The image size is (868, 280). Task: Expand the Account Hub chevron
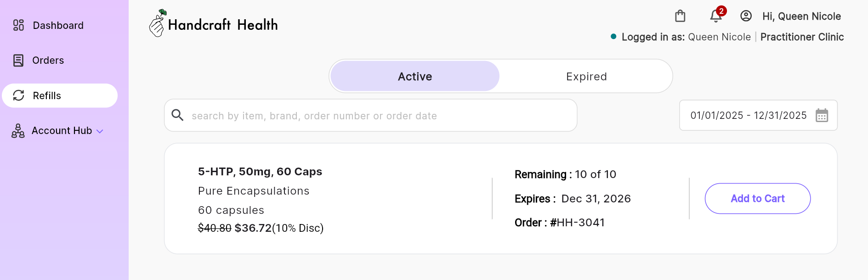pyautogui.click(x=100, y=131)
